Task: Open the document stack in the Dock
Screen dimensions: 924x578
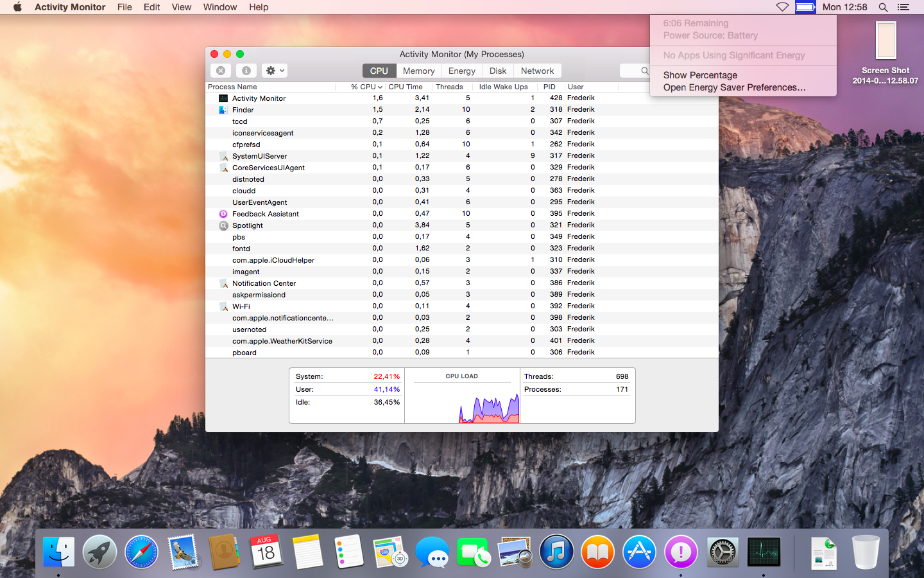Action: [824, 552]
